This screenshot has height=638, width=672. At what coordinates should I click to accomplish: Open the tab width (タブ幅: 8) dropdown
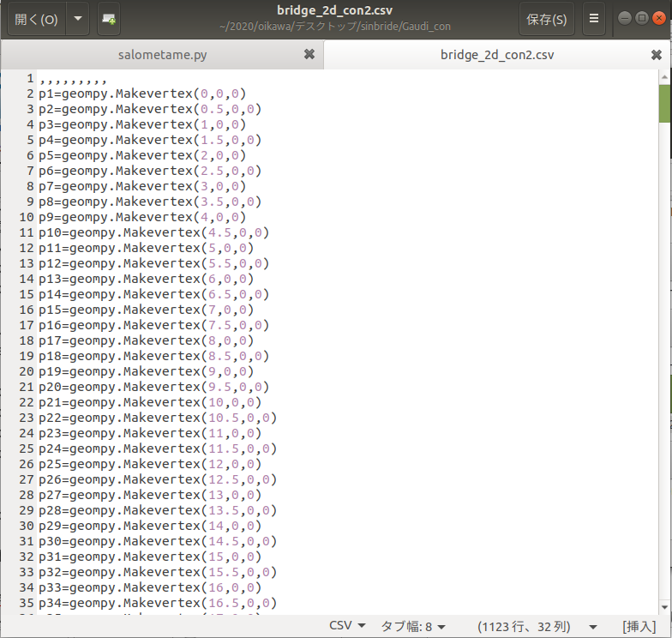pos(413,626)
